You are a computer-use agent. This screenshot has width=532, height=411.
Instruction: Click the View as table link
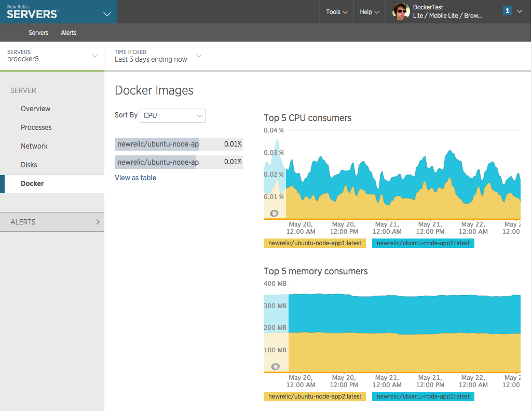[x=135, y=178]
